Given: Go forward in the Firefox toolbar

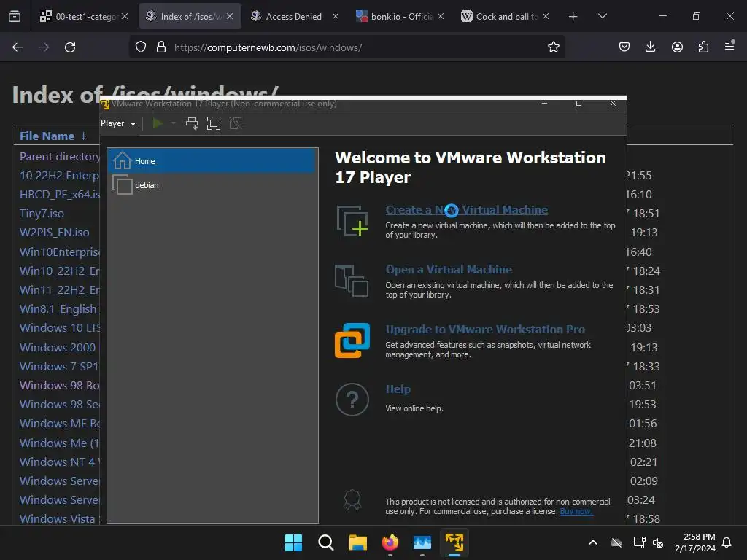Looking at the screenshot, I should point(44,47).
